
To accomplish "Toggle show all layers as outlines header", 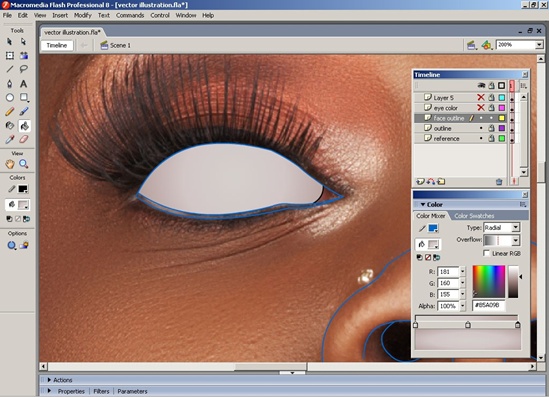I will pos(502,85).
